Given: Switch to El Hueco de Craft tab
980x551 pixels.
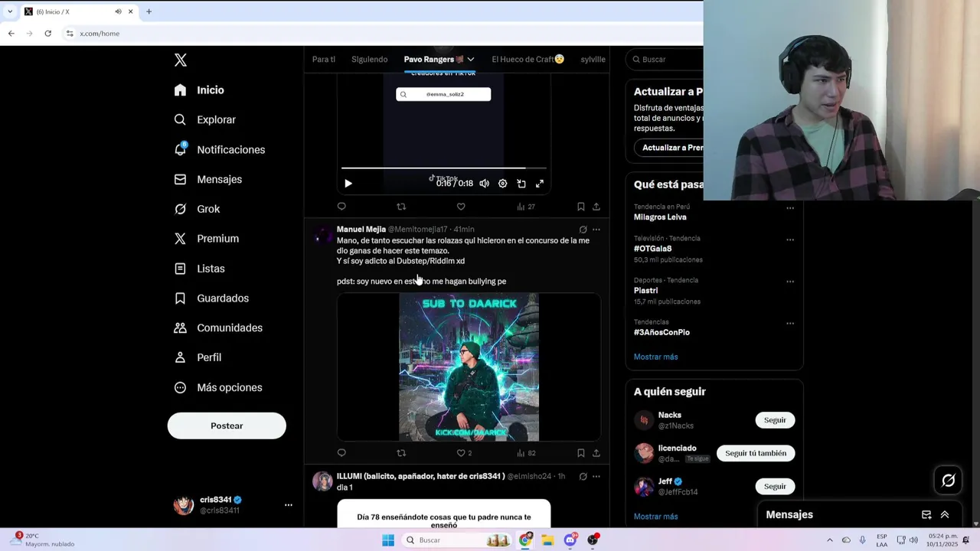Looking at the screenshot, I should coord(528,59).
